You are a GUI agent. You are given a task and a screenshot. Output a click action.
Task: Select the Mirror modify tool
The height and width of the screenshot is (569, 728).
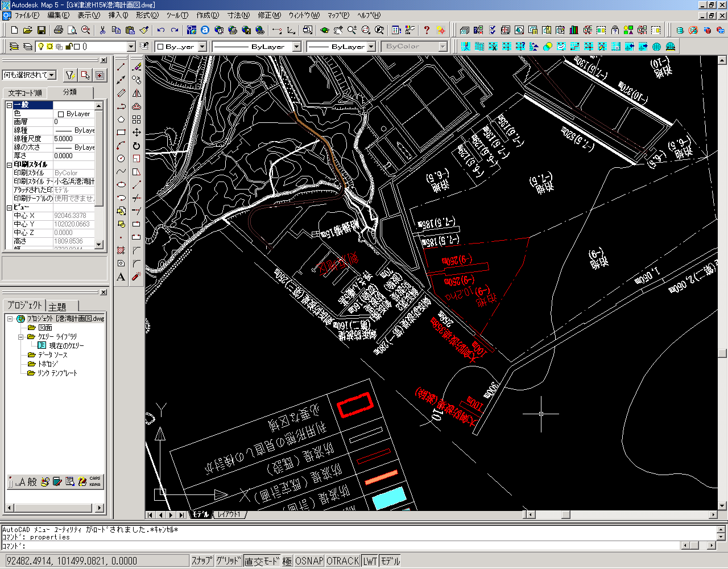coord(136,93)
